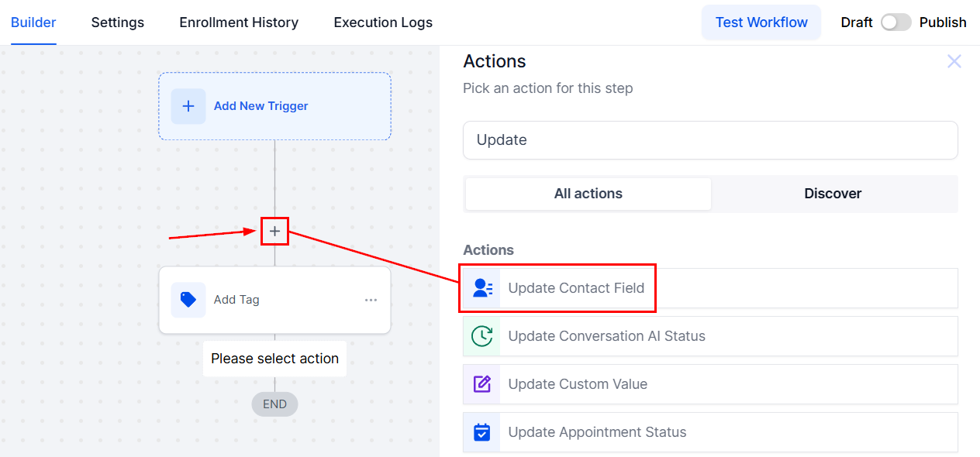
Task: Click the Update Conversation AI Status clock icon
Action: click(482, 336)
